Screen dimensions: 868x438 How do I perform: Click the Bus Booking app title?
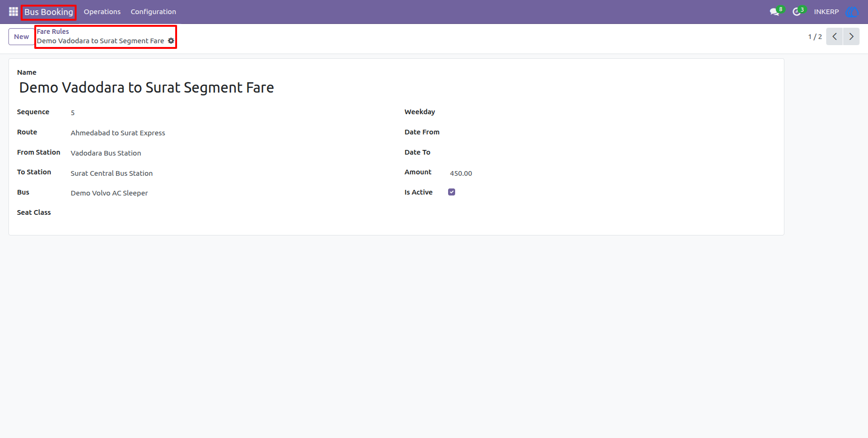(x=49, y=12)
